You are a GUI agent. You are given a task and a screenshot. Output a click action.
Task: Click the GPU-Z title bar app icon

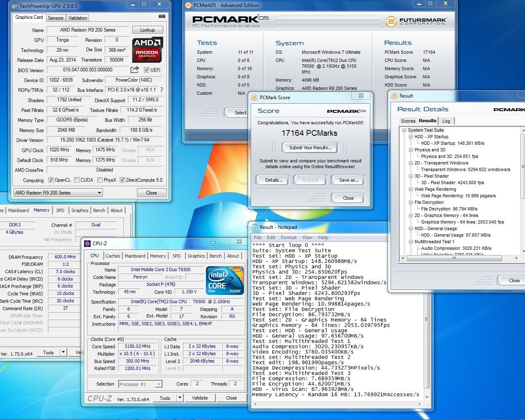[x=15, y=6]
